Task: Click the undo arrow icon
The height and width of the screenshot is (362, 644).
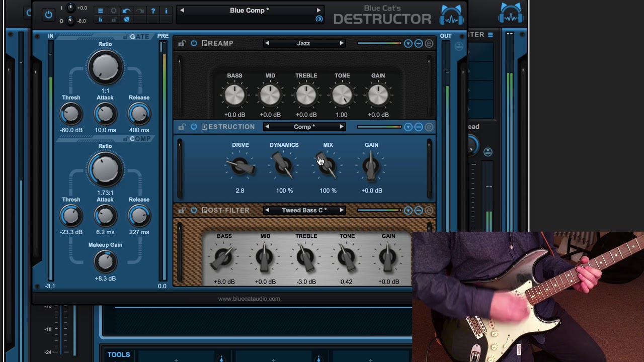Action: click(127, 11)
